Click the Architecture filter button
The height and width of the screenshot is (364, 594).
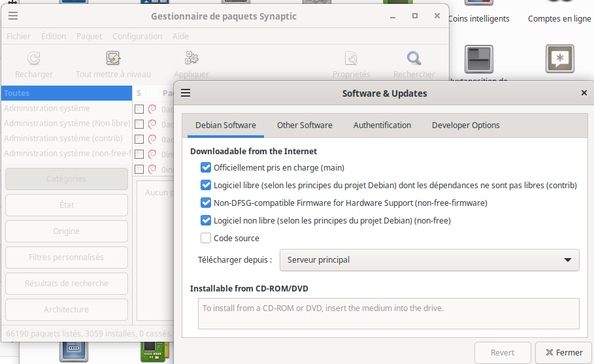pyautogui.click(x=66, y=310)
